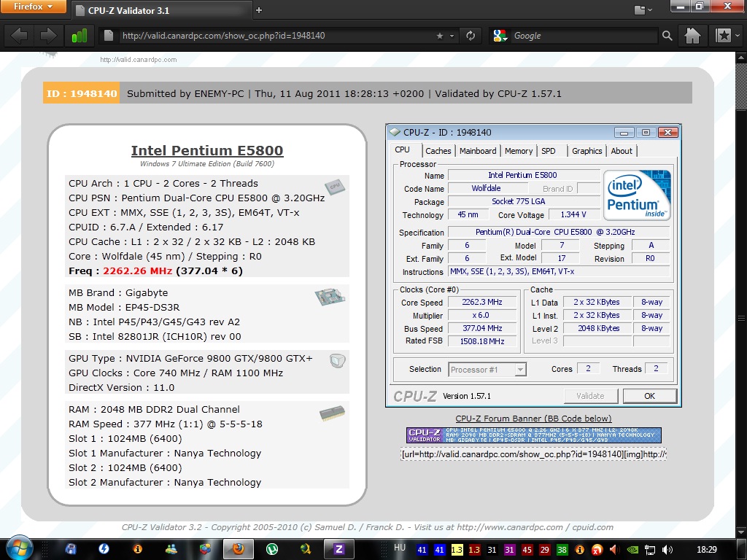This screenshot has width=747, height=560.
Task: Switch to the Graphics tab in CPU-Z
Action: point(587,151)
